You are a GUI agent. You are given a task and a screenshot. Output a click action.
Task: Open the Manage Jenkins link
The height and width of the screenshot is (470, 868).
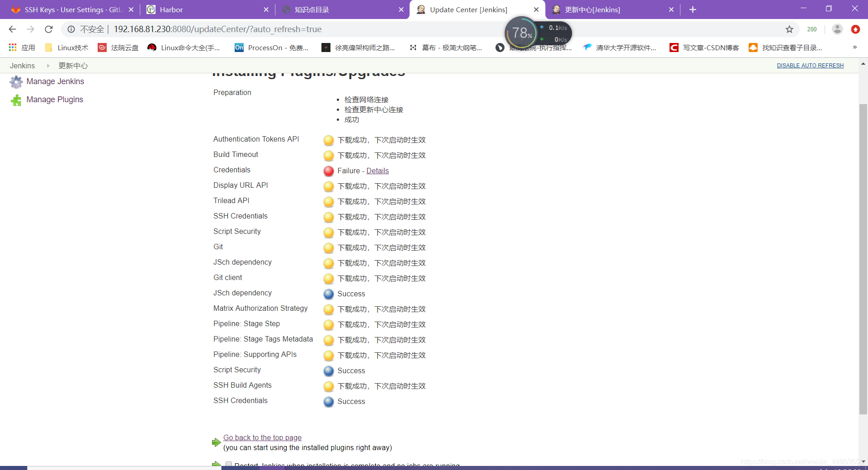point(55,81)
